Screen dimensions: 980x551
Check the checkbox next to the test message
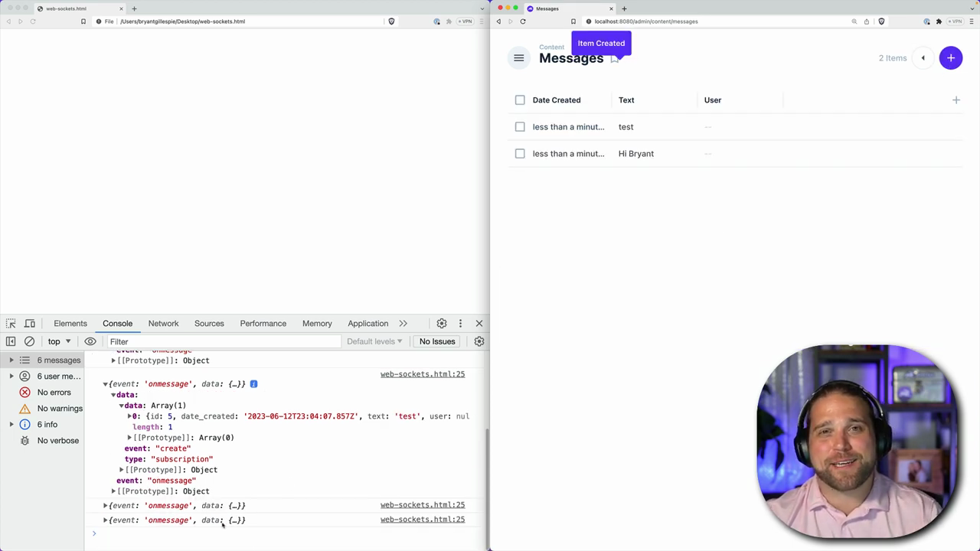coord(520,126)
